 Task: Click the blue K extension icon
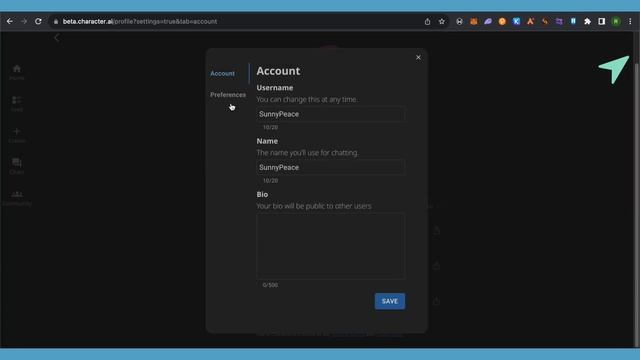coord(516,21)
